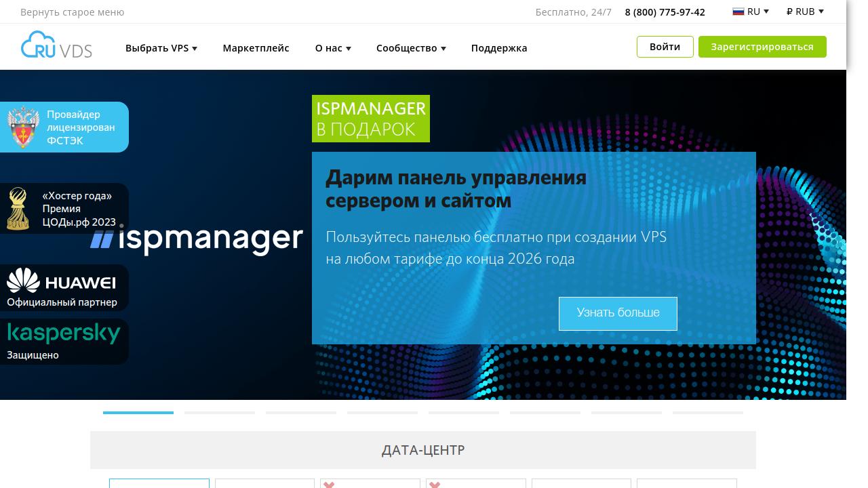Switch to the fourth carousel slide indicator

(382, 412)
